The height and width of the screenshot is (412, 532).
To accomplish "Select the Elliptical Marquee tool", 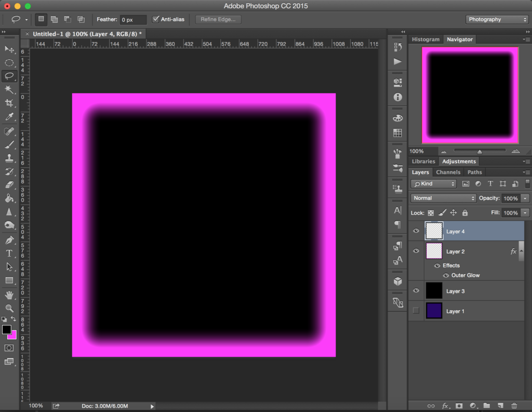I will pos(9,63).
